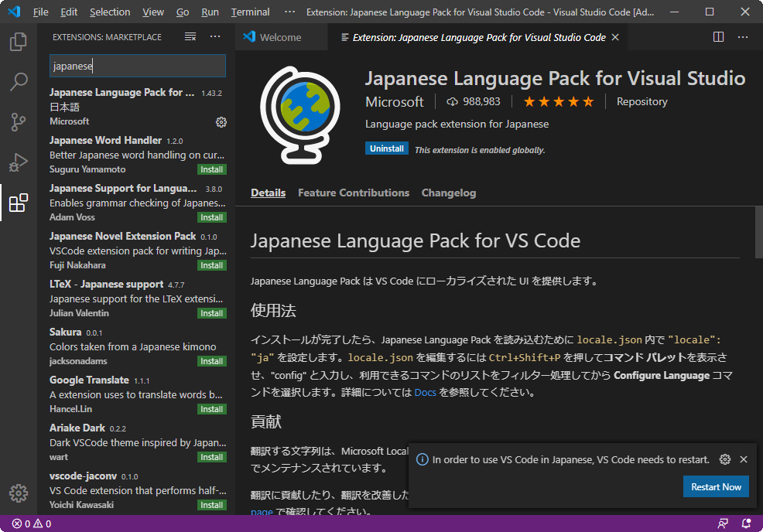Click the Uninstall button

[x=387, y=148]
